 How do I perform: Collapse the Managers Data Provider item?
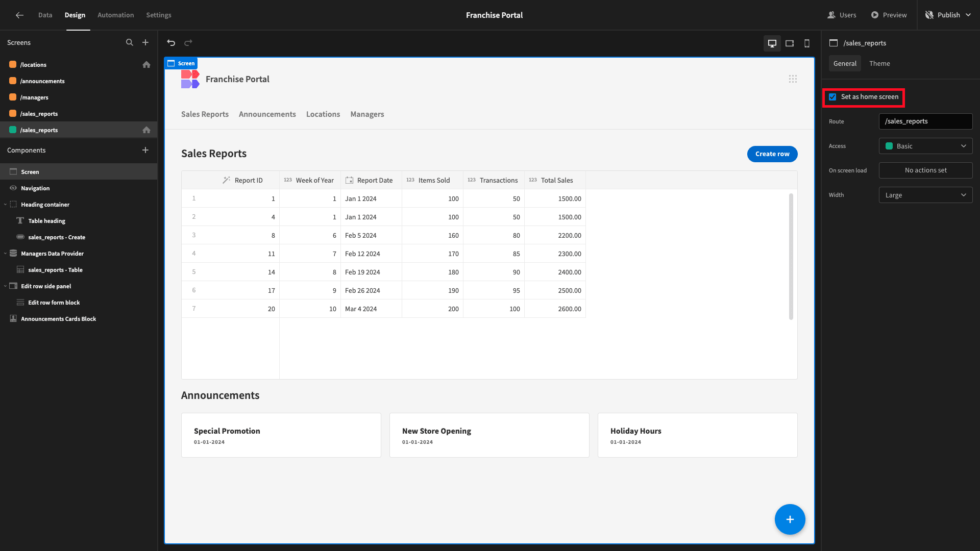5,254
